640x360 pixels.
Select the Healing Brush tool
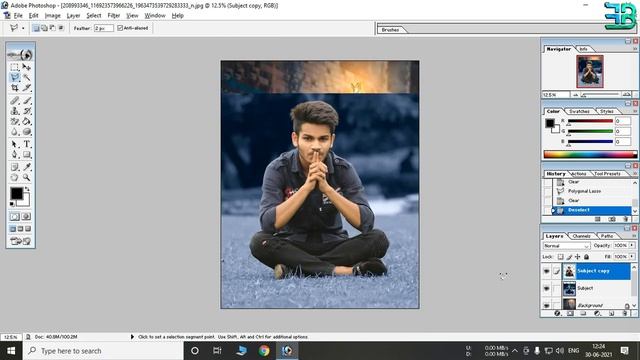(15, 100)
